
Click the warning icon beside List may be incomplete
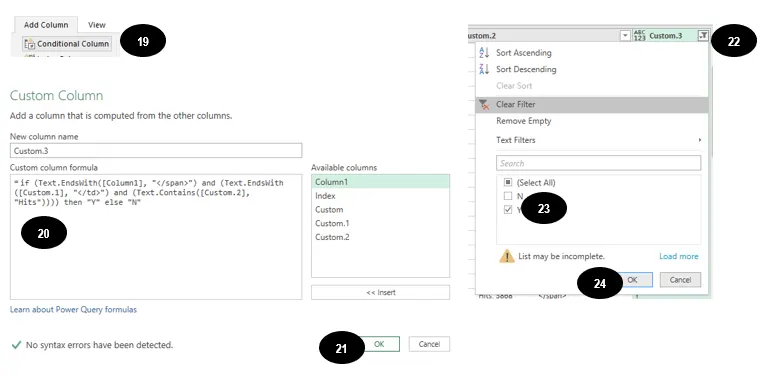[x=507, y=256]
